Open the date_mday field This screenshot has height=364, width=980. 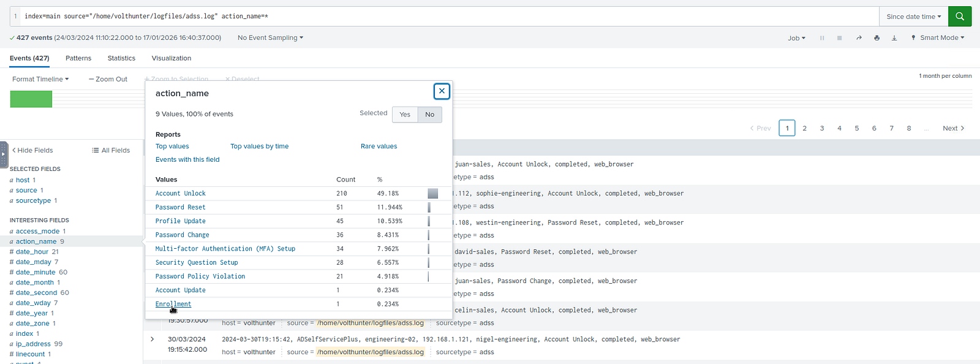[34, 262]
